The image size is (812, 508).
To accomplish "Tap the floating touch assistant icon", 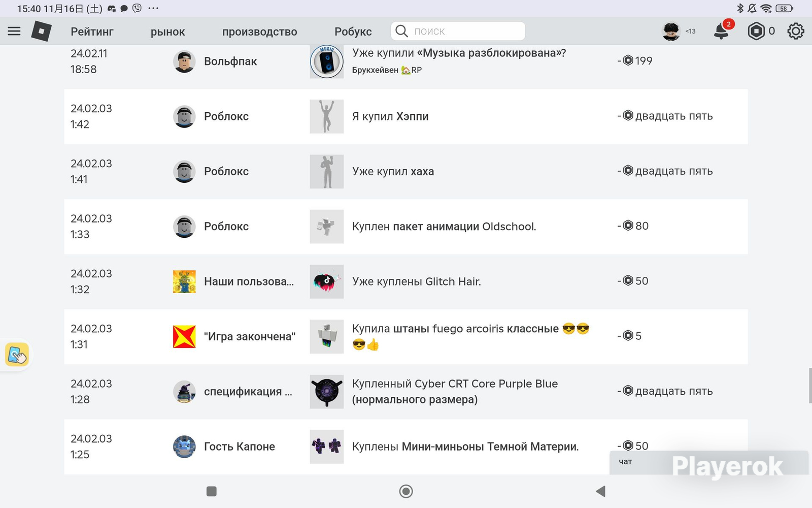I will coord(17,355).
